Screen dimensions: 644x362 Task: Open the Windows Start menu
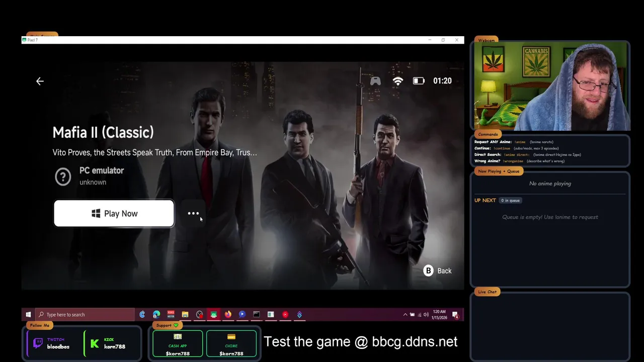(x=28, y=315)
